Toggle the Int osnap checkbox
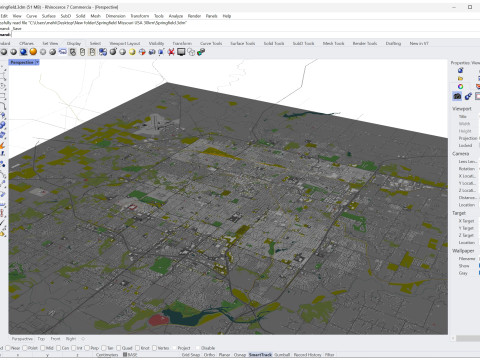 point(73,348)
